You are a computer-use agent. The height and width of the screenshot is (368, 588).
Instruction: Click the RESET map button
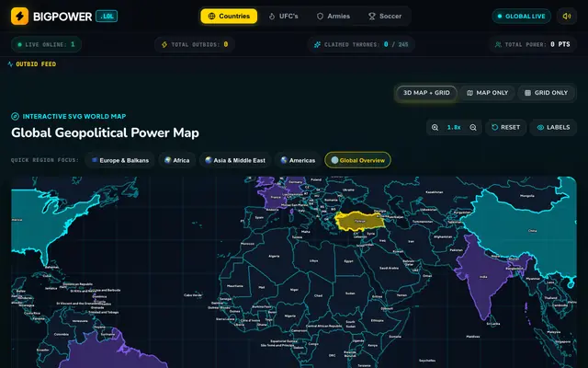point(506,128)
